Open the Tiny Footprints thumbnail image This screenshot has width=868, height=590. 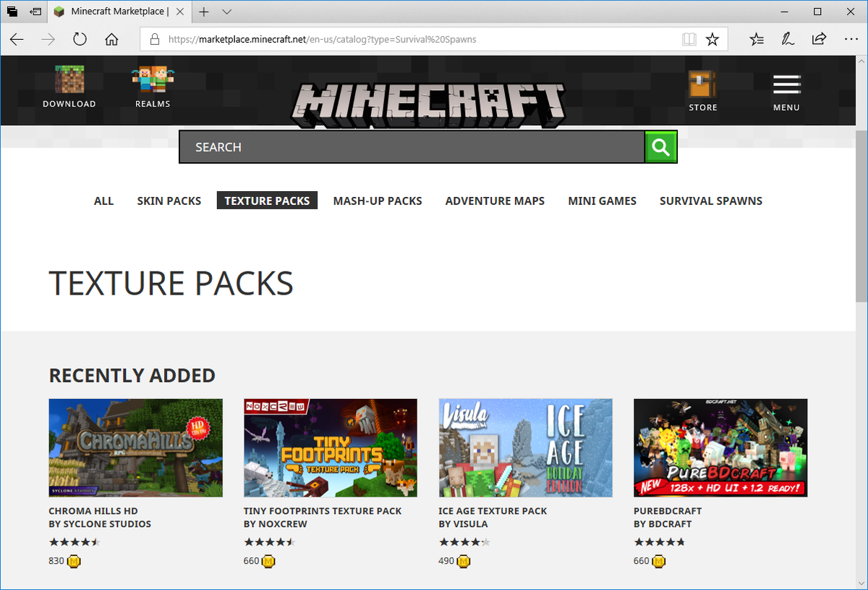click(x=331, y=447)
